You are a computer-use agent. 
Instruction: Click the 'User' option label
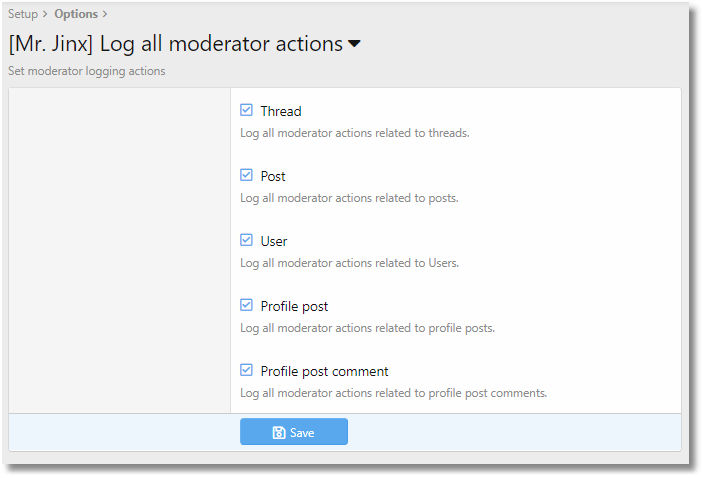coord(274,241)
